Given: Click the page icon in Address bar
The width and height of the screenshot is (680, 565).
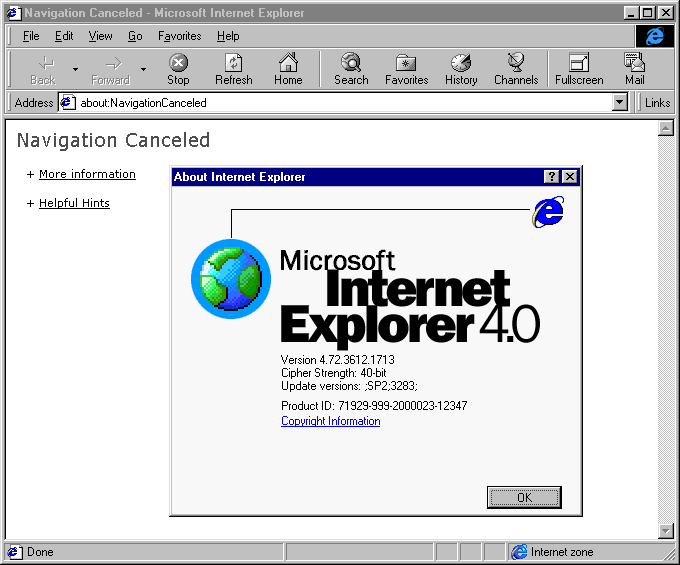Looking at the screenshot, I should tap(66, 102).
